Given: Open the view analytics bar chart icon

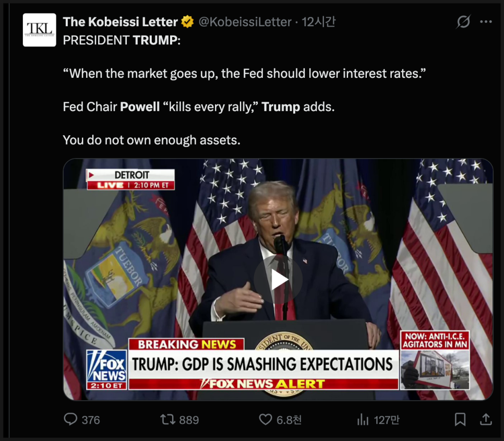Looking at the screenshot, I should click(x=363, y=419).
